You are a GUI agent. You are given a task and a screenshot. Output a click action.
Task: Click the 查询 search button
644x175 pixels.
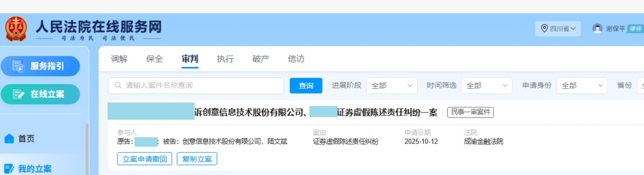306,85
